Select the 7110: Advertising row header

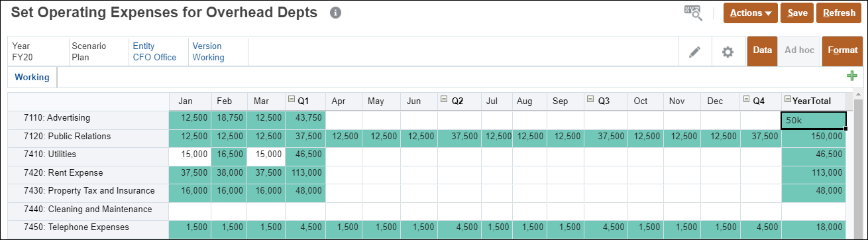88,119
